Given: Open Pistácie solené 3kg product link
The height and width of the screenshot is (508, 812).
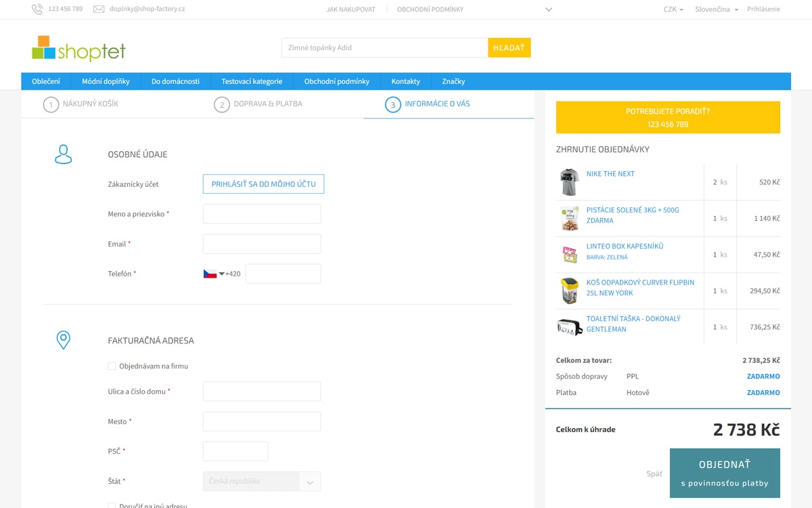Looking at the screenshot, I should [x=633, y=215].
